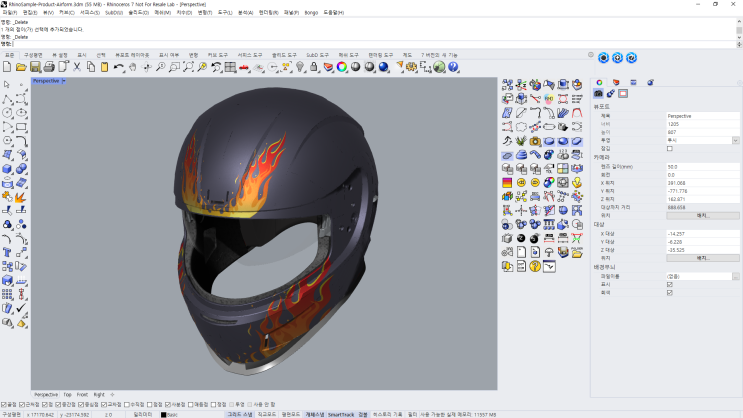The height and width of the screenshot is (418, 743).
Task: Select the Polyline tool in left toolbar
Action: [7, 99]
